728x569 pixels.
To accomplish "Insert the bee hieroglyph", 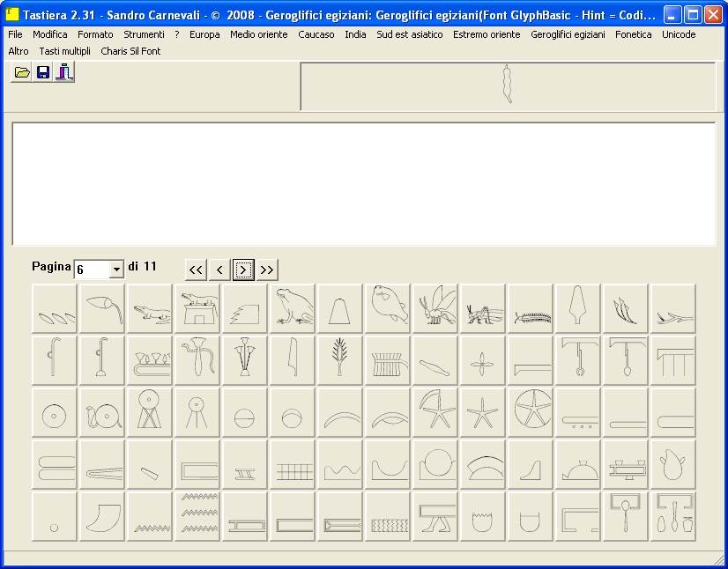I will tap(435, 308).
